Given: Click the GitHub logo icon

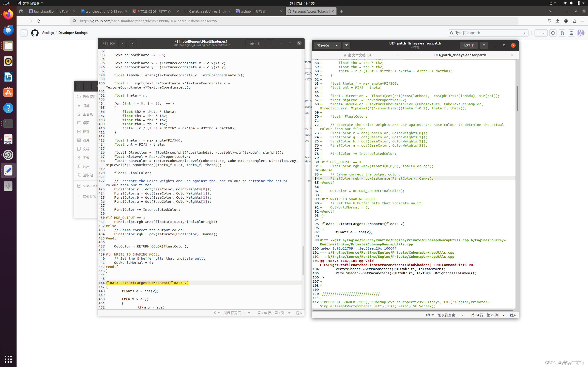Looking at the screenshot, I should pyautogui.click(x=35, y=33).
